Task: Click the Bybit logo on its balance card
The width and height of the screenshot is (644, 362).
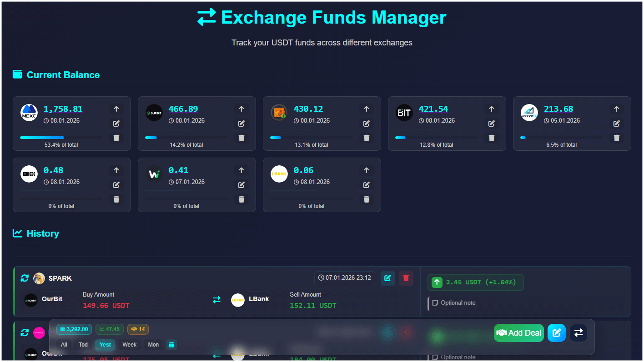Action: [404, 112]
